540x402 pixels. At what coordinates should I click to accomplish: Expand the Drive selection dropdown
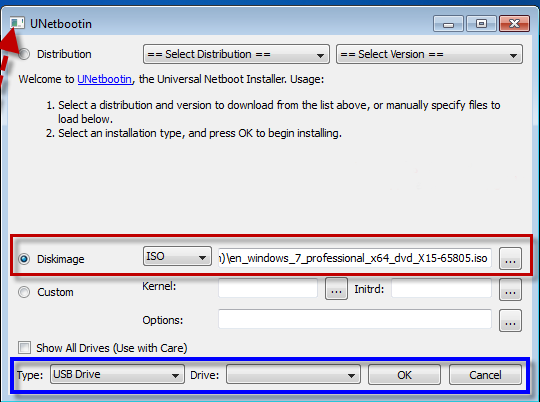(x=293, y=374)
